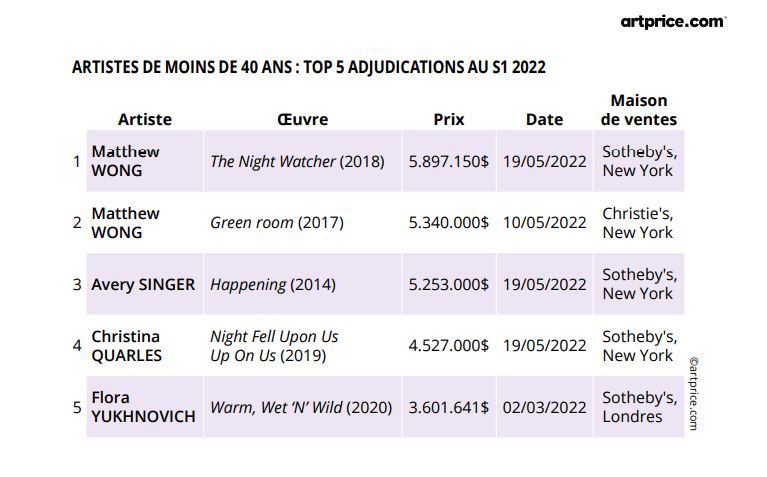
Task: Select artist Christina QUARLES
Action: tap(127, 345)
